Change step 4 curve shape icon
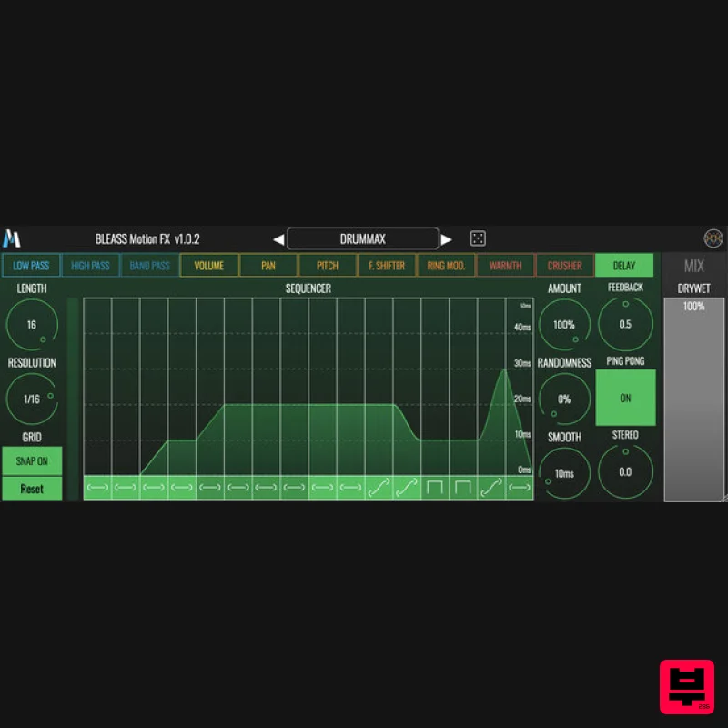Image resolution: width=728 pixels, height=728 pixels. 182,488
